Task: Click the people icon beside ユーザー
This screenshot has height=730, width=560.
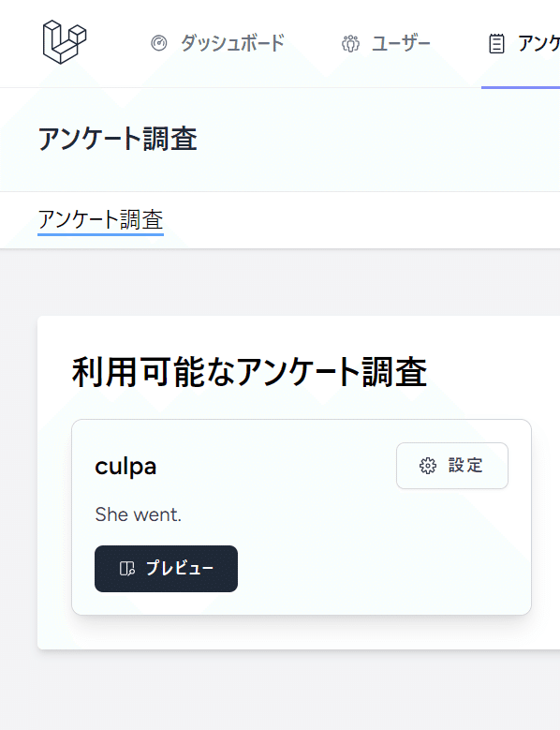Action: pyautogui.click(x=350, y=43)
